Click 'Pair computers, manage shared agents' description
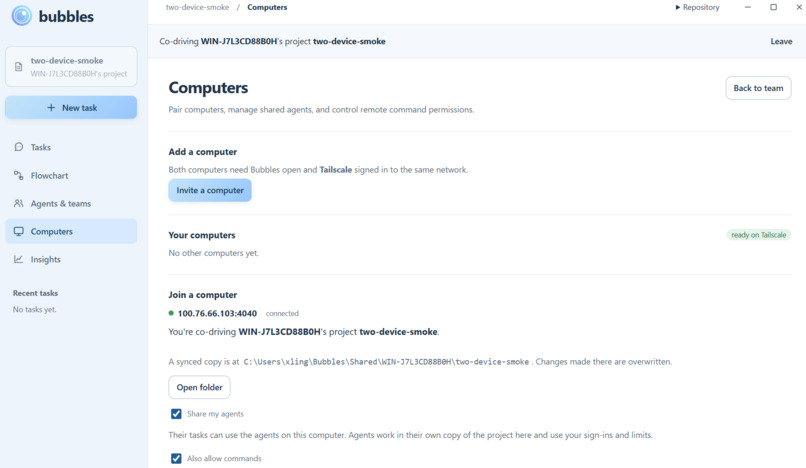This screenshot has height=468, width=806. coord(321,110)
